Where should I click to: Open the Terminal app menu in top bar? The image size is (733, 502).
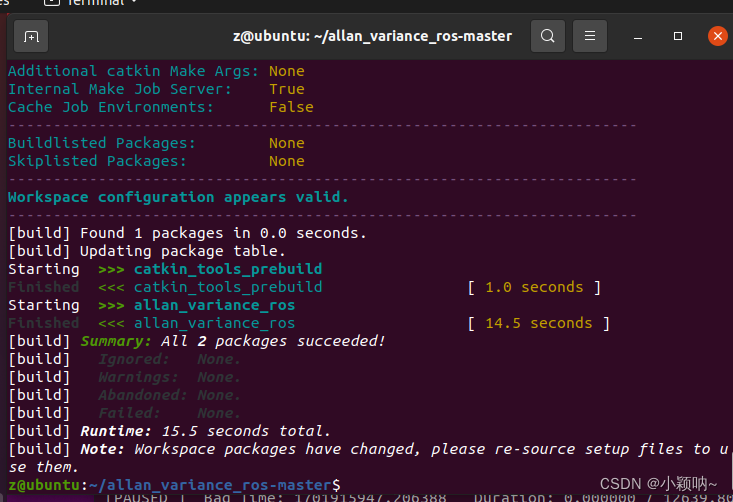(91, 3)
